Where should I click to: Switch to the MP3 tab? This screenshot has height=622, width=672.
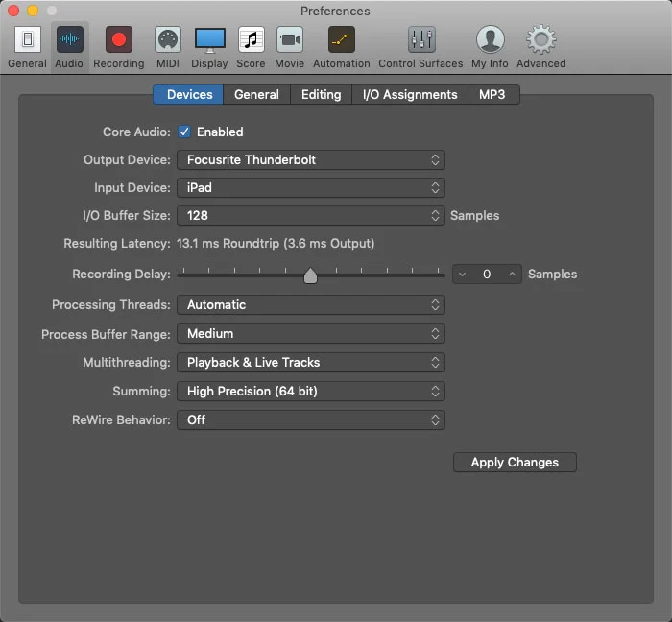pos(493,94)
